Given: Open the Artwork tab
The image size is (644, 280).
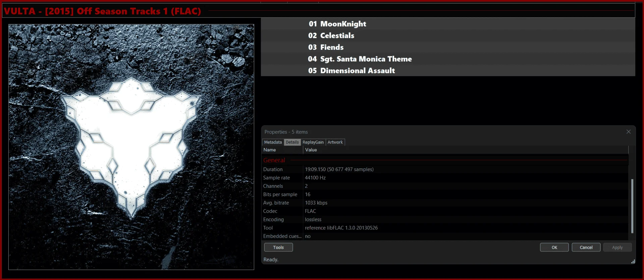Looking at the screenshot, I should tap(335, 142).
